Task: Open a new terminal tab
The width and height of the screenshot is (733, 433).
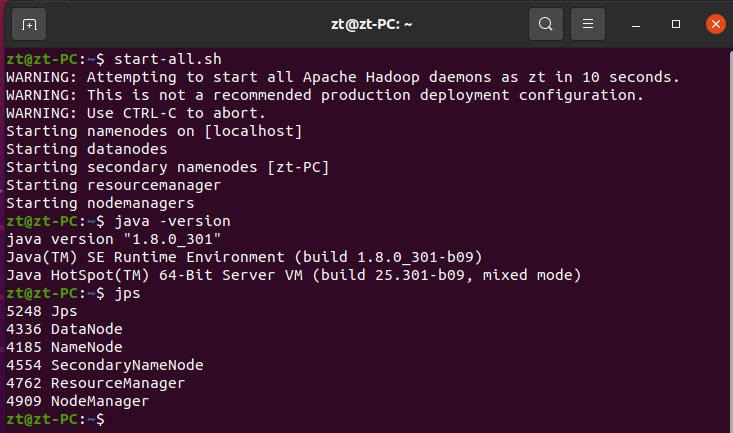Action: pyautogui.click(x=29, y=23)
